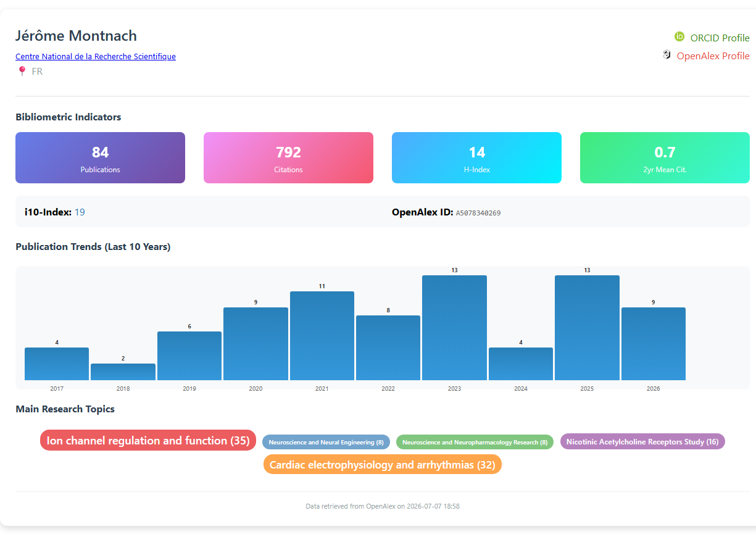
Task: Click the Publication Trends (Last 10 Years) heading
Action: coord(93,246)
